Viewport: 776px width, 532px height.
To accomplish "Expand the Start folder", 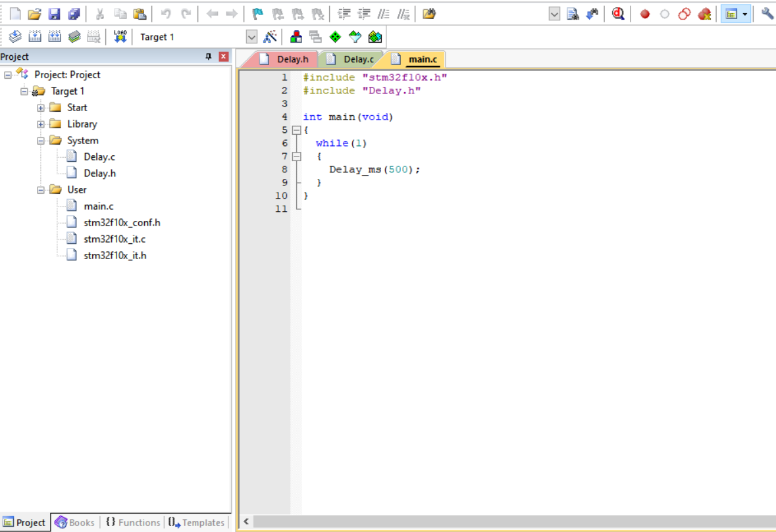I will coord(41,108).
